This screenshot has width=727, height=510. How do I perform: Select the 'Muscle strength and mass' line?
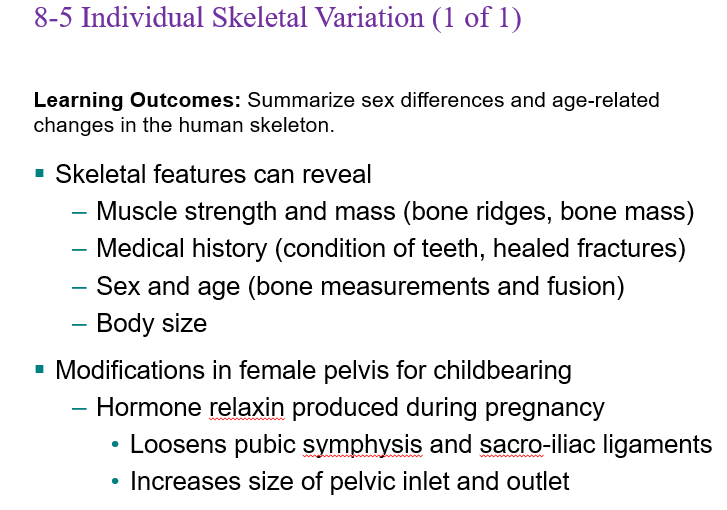coord(395,211)
